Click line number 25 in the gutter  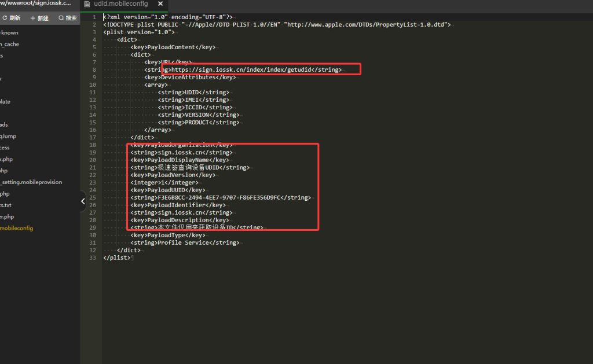click(x=93, y=197)
